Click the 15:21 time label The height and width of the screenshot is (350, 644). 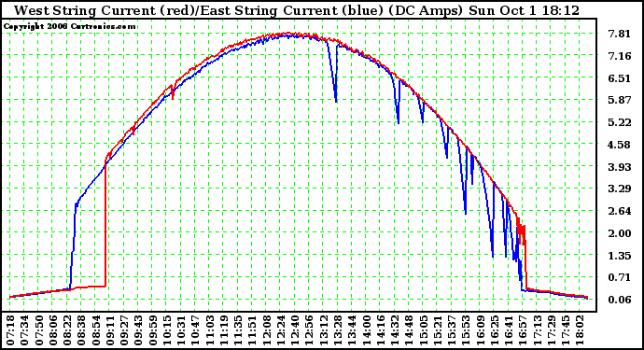pyautogui.click(x=438, y=330)
